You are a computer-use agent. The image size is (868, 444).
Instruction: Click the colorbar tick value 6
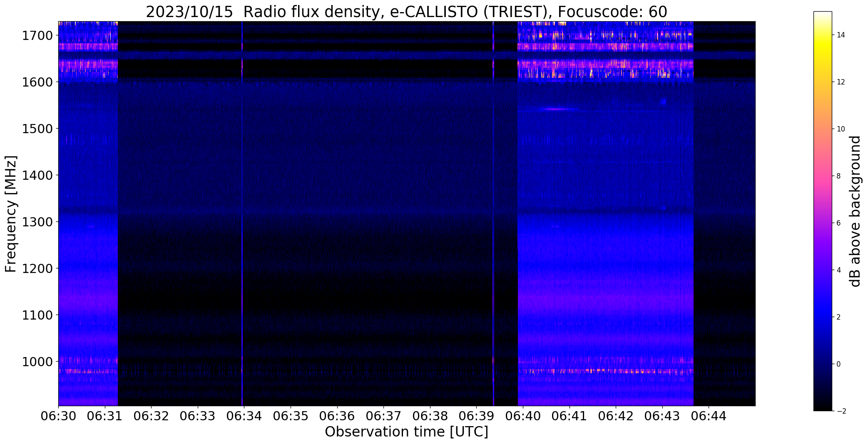point(839,223)
